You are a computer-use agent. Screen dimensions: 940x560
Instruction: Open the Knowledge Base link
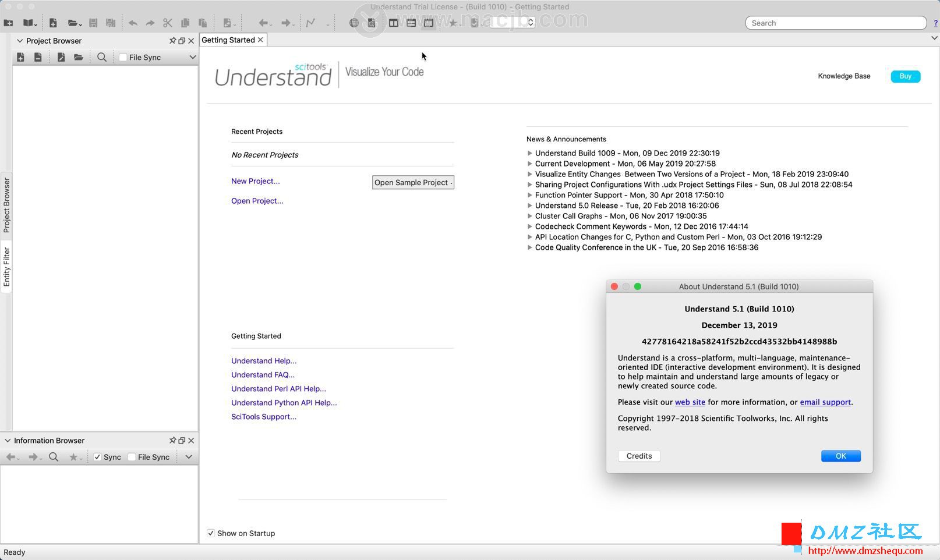844,76
